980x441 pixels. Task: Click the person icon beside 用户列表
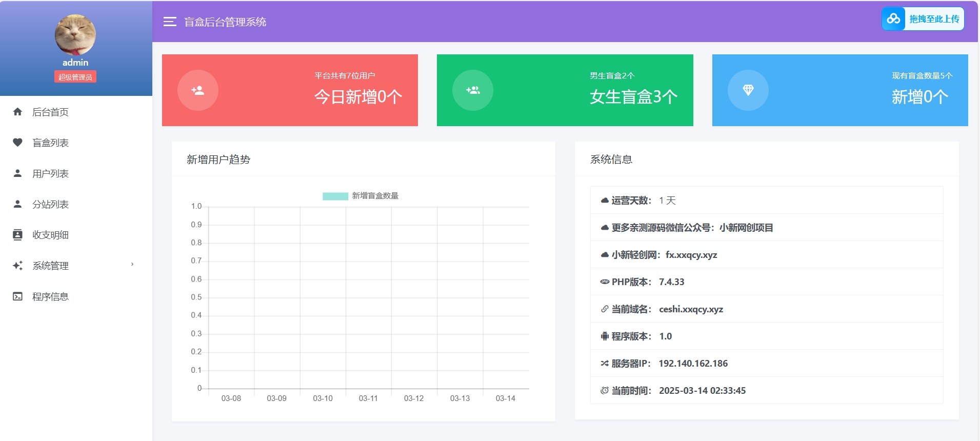pos(17,173)
